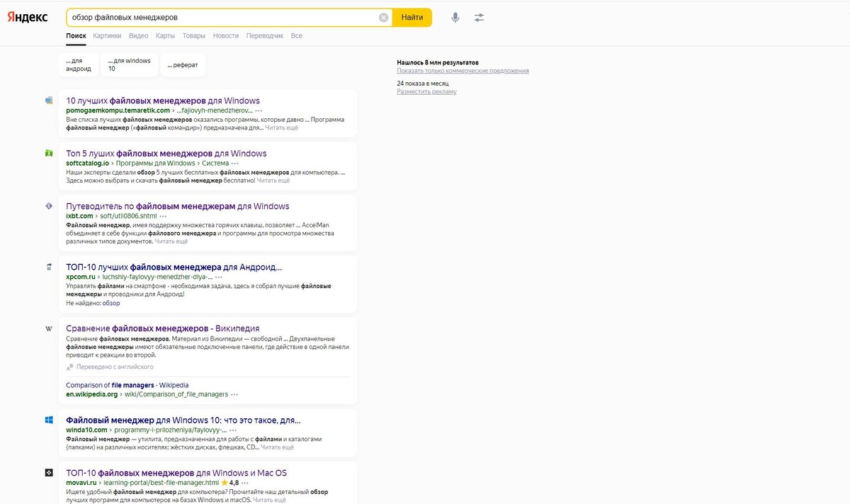
Task: Click the xpcom.ru favicon
Action: tap(49, 267)
